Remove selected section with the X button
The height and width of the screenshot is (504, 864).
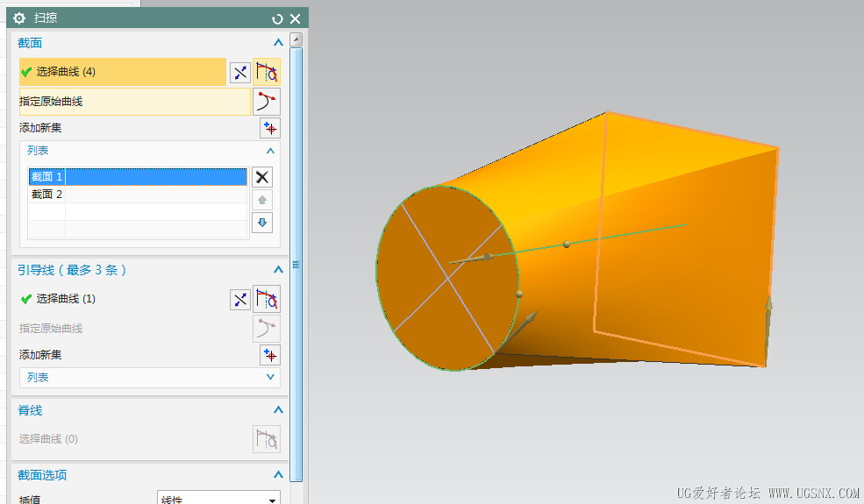[x=261, y=177]
